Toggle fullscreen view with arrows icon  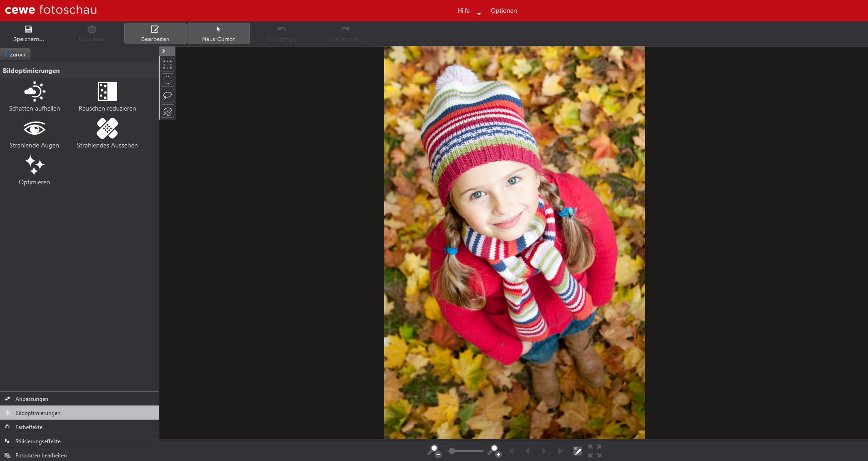[x=594, y=451]
